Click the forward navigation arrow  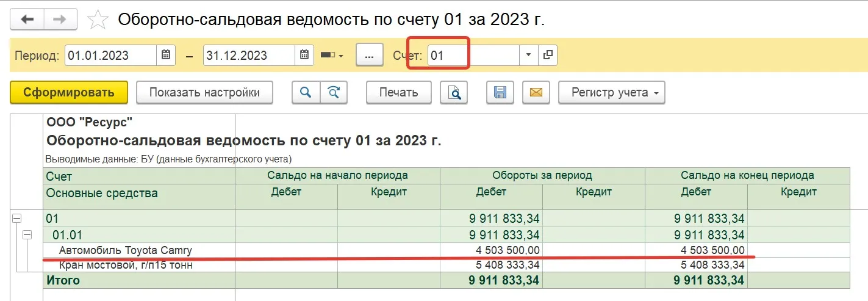60,19
